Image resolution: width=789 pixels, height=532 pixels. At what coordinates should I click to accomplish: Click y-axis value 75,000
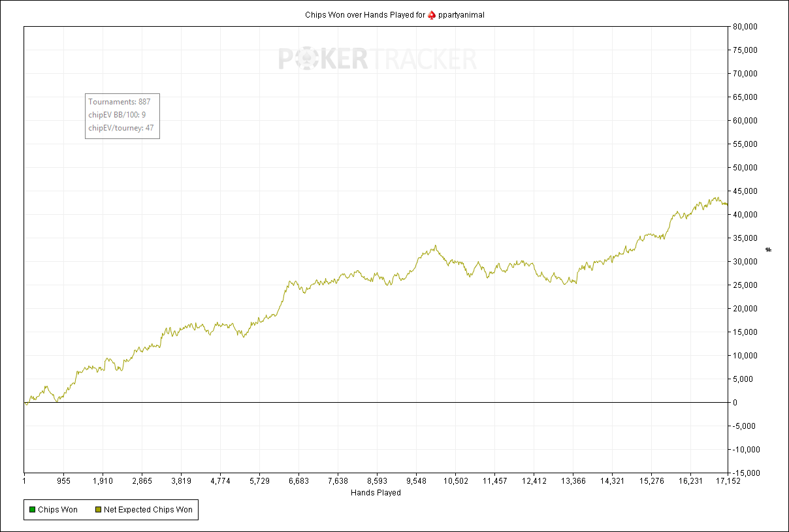745,50
